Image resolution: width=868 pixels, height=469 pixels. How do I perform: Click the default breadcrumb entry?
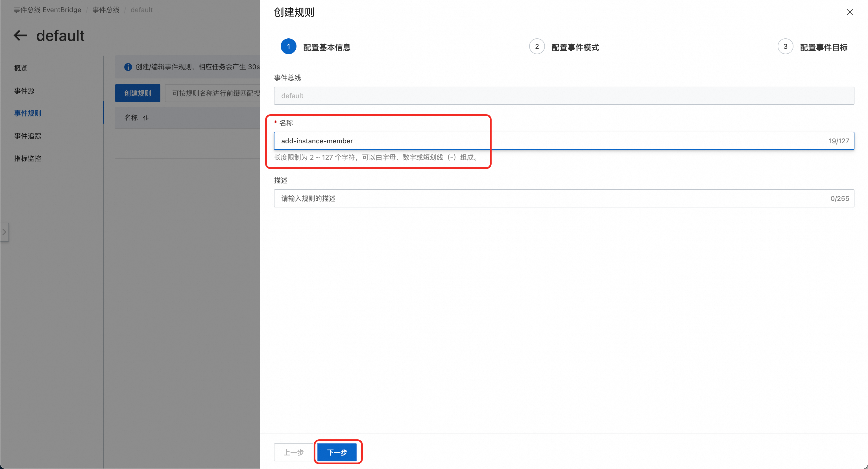pos(141,10)
